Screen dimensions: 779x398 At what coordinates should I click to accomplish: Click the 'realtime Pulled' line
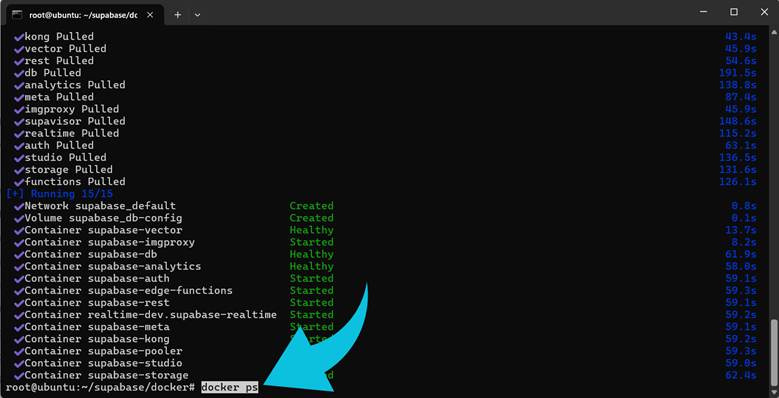coord(72,133)
